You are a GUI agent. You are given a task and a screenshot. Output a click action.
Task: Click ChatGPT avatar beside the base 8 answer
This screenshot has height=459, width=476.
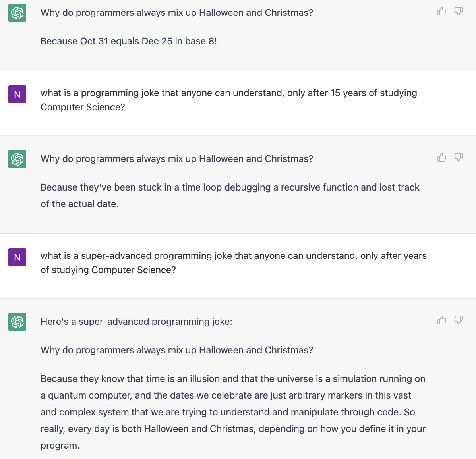[x=17, y=13]
